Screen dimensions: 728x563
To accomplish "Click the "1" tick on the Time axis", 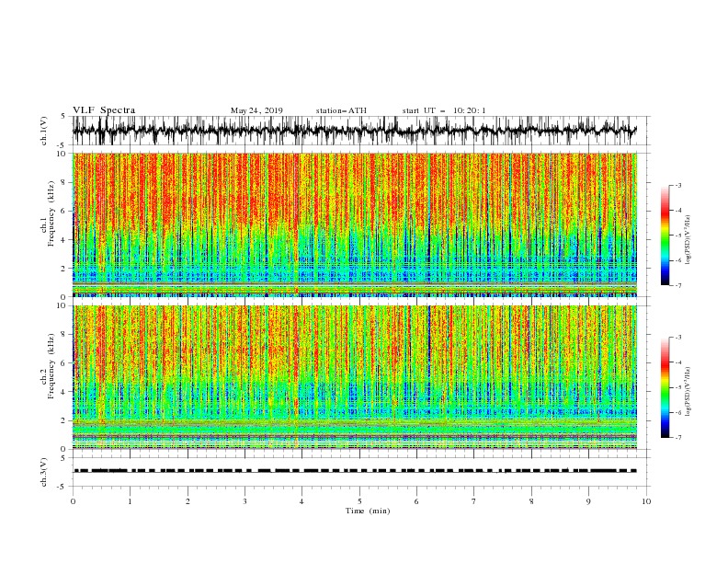I will 130,501.
